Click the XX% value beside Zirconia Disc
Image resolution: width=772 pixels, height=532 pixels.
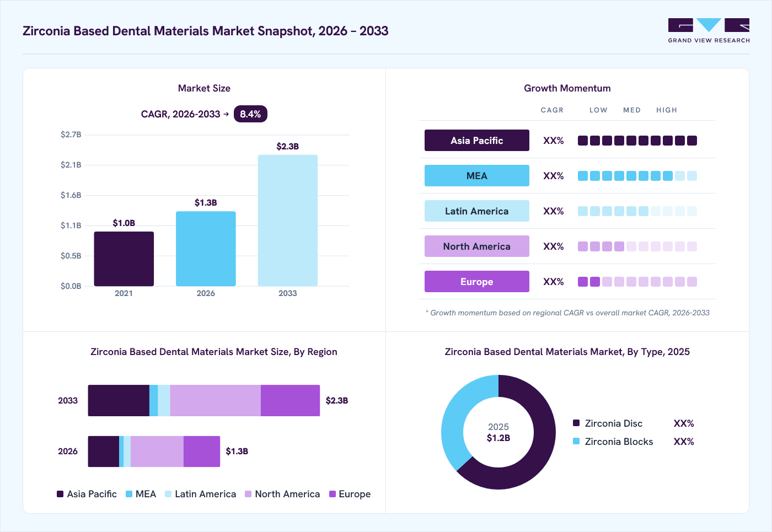pos(684,423)
